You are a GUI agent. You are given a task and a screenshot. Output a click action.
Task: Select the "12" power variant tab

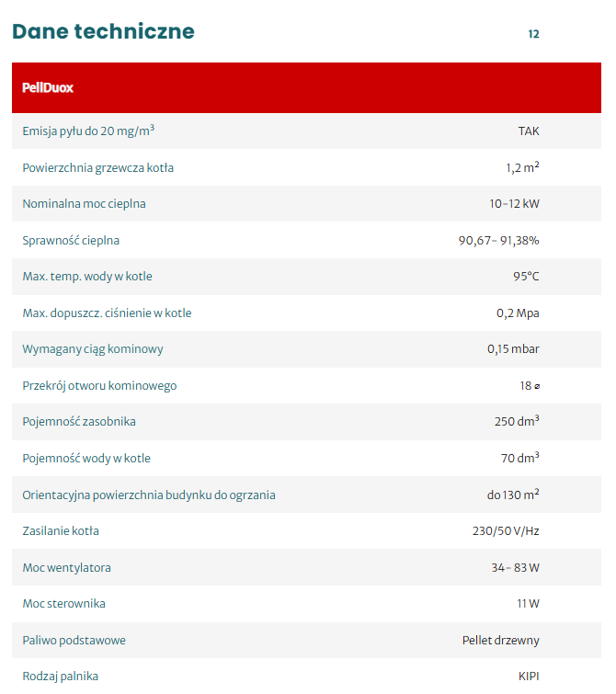tap(533, 35)
